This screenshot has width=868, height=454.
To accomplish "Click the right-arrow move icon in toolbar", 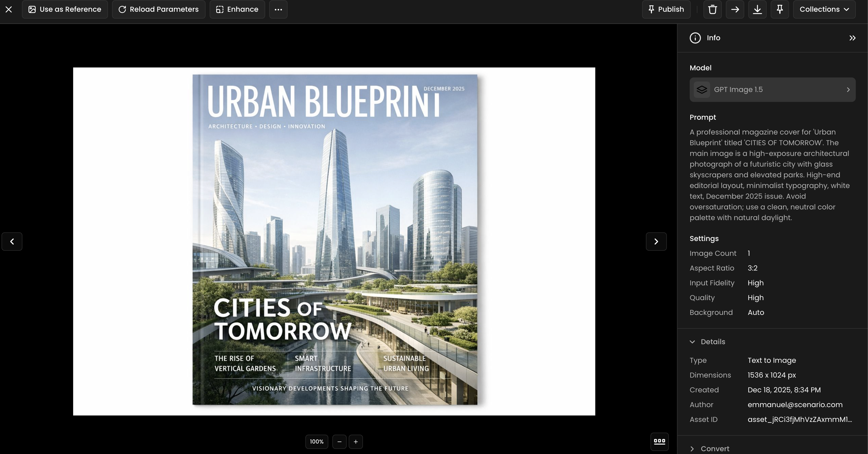I will click(x=735, y=9).
